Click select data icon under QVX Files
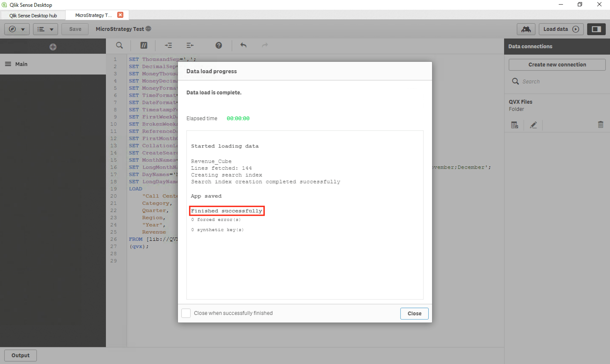The width and height of the screenshot is (610, 364). coord(515,125)
